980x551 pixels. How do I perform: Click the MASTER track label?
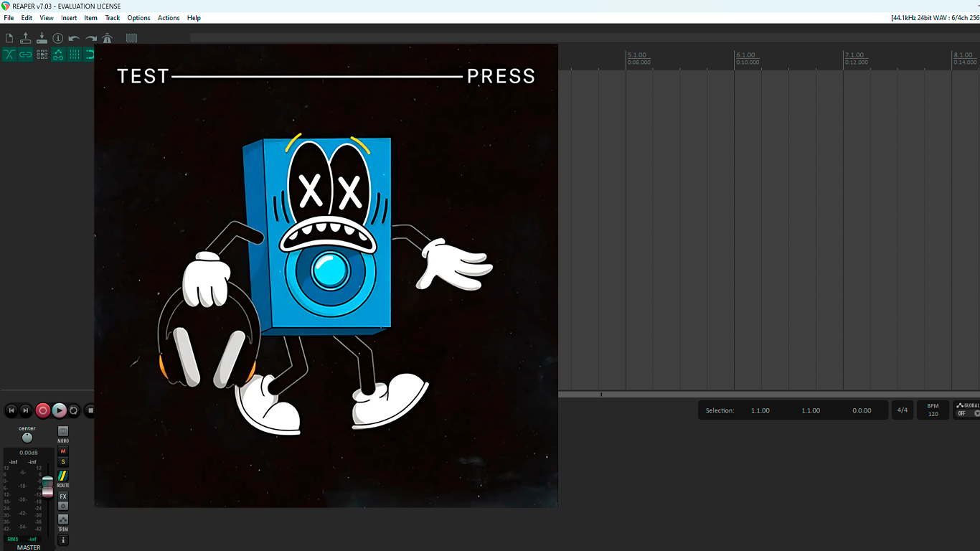coord(29,547)
